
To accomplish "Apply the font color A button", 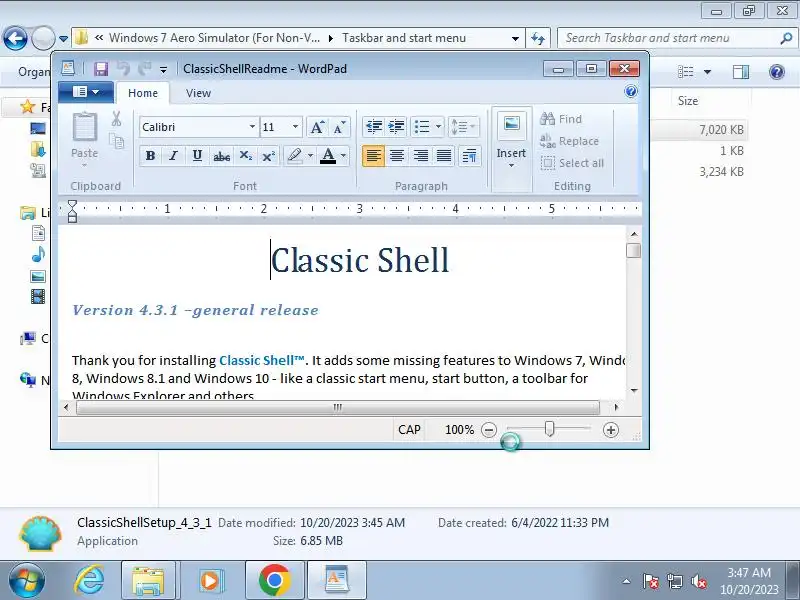I will pos(328,156).
